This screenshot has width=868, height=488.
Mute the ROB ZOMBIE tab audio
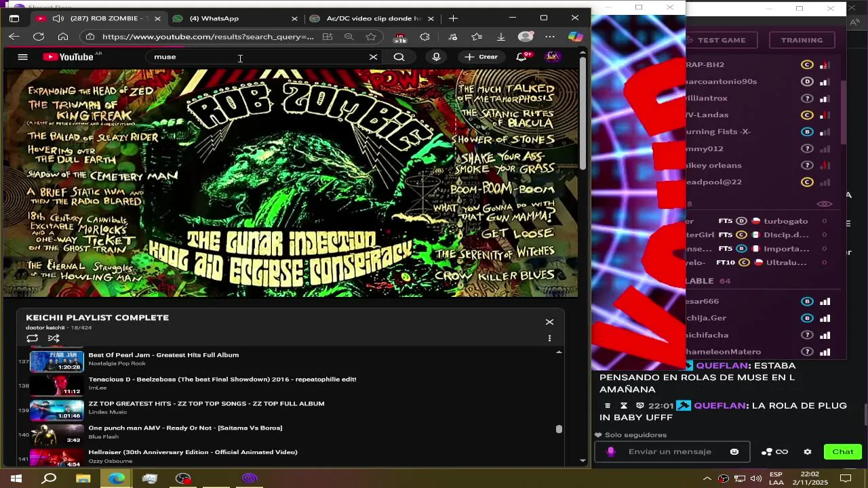(x=58, y=18)
